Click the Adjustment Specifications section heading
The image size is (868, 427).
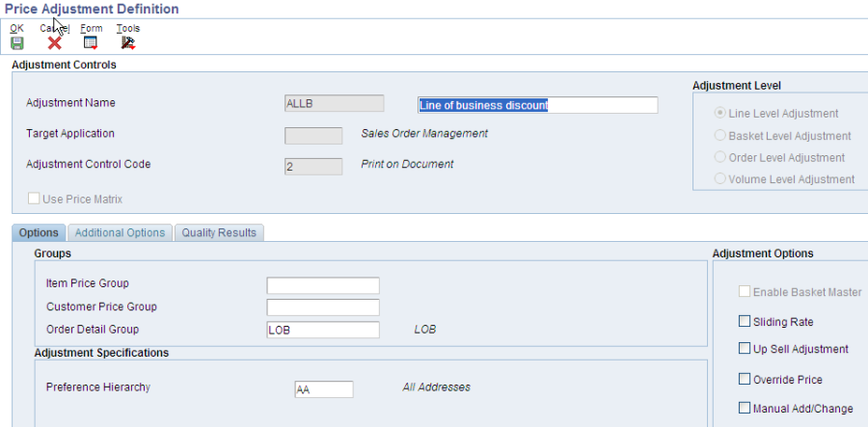click(x=101, y=353)
